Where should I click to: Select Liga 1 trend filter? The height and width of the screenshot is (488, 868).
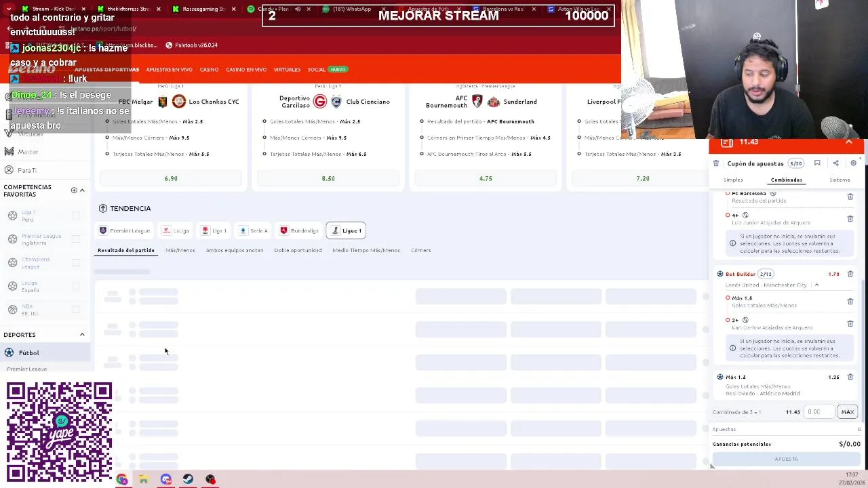coord(214,230)
